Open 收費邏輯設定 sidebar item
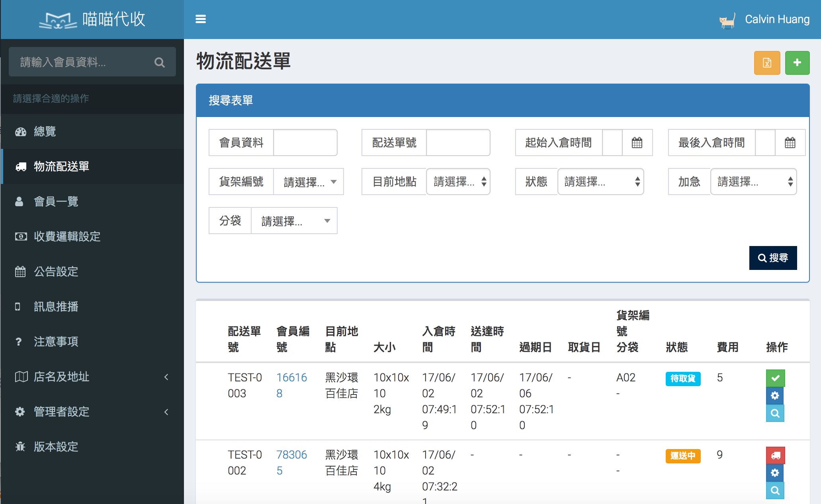The image size is (821, 504). (67, 236)
